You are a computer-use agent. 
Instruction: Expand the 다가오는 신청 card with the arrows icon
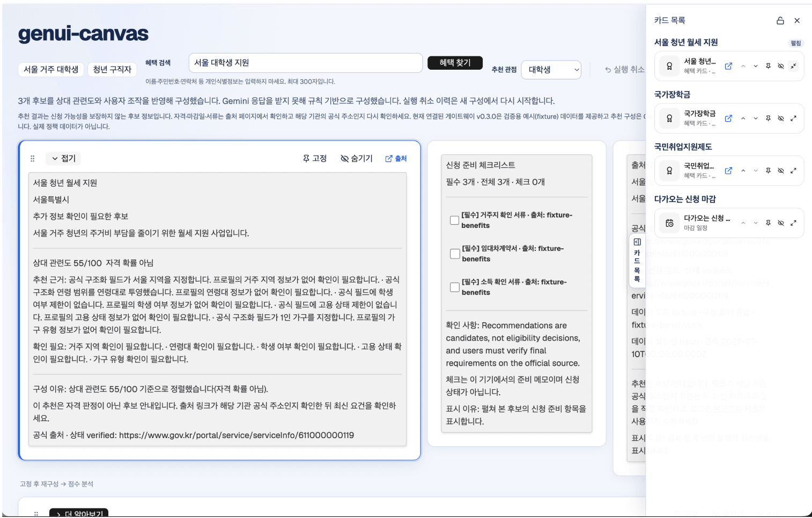pos(793,223)
